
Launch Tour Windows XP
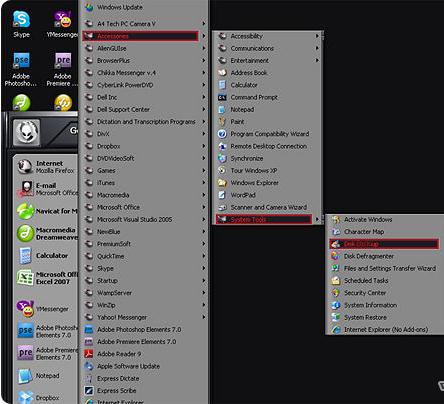tap(267, 170)
